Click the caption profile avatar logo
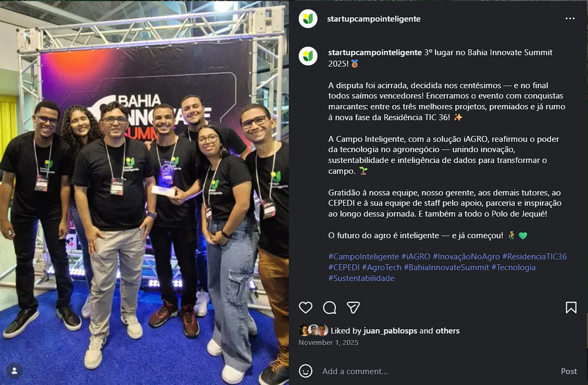Viewport: 588px width, 385px height. pyautogui.click(x=308, y=56)
